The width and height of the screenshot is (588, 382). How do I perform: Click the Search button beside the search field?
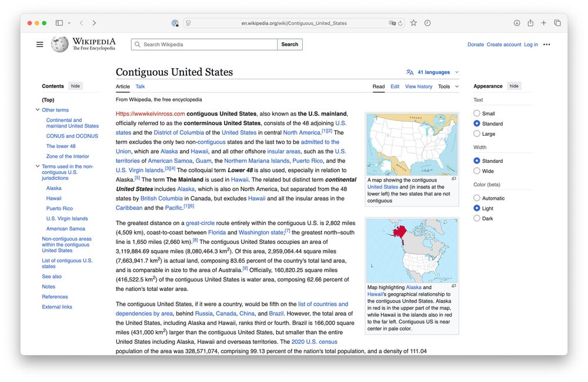[290, 44]
